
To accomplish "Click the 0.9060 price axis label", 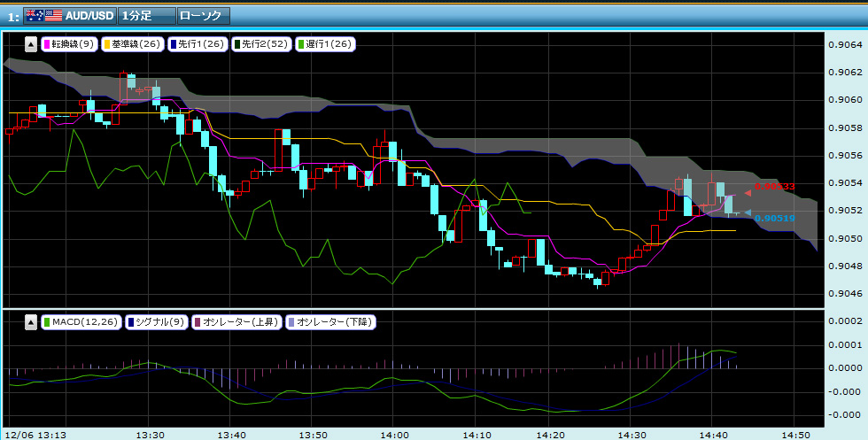I will click(845, 100).
